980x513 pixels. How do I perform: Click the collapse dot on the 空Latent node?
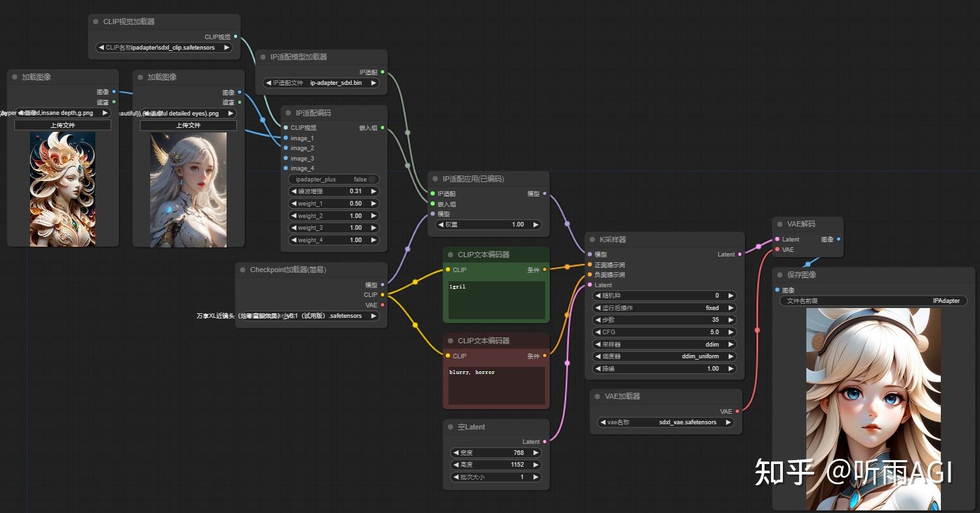coord(450,427)
